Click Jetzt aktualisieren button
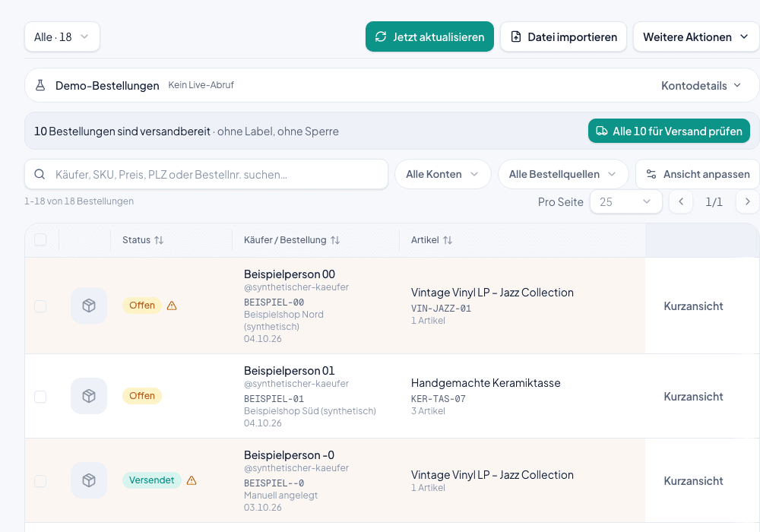This screenshot has width=760, height=532. point(429,36)
